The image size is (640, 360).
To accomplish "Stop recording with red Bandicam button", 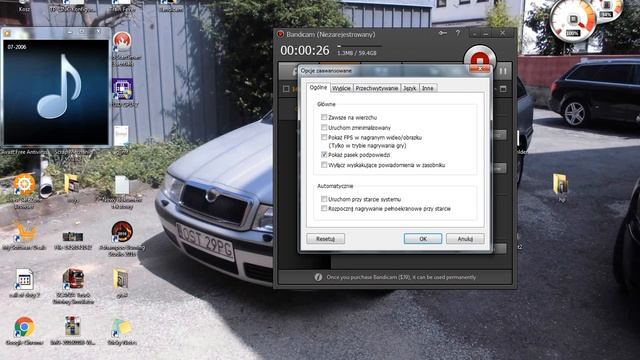I will [x=480, y=60].
